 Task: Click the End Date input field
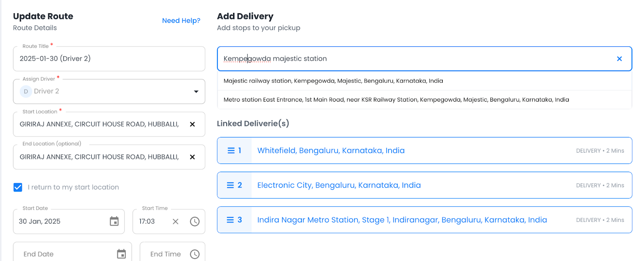[x=60, y=254]
